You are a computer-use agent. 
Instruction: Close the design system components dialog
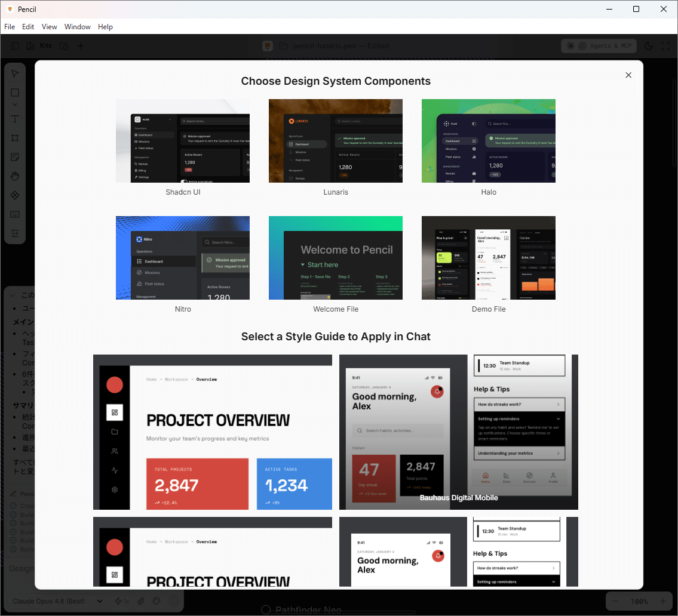[628, 75]
